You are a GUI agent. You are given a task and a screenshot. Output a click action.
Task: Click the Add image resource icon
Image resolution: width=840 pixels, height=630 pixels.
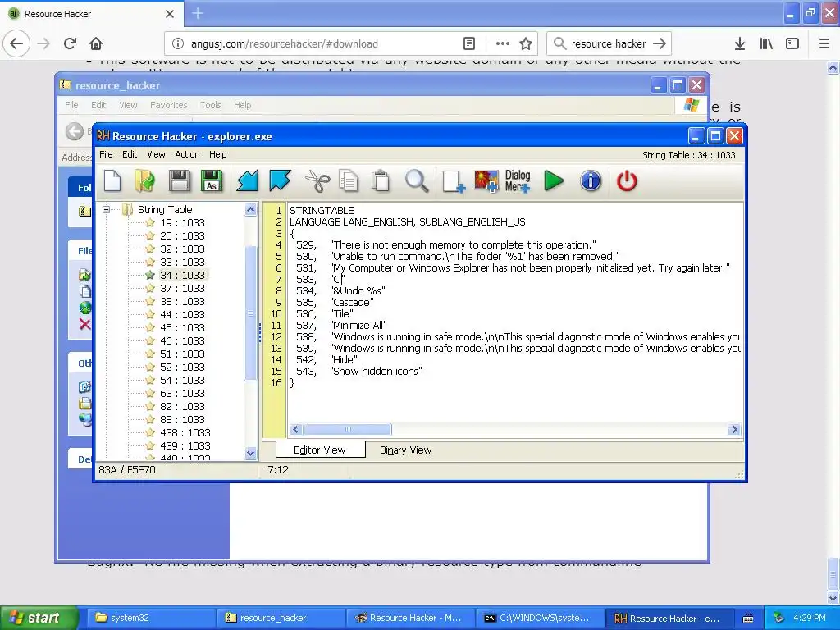click(x=486, y=181)
